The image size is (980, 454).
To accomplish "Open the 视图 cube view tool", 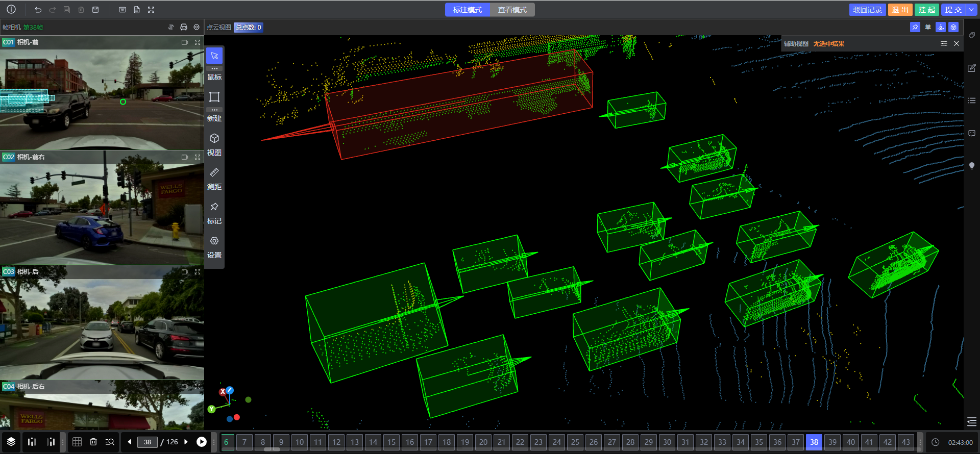I will (x=214, y=139).
